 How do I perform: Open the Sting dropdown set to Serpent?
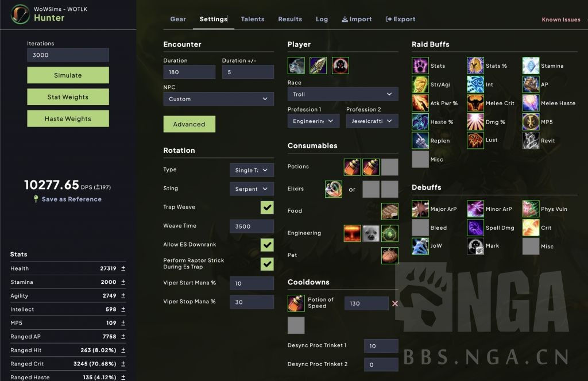pos(252,188)
